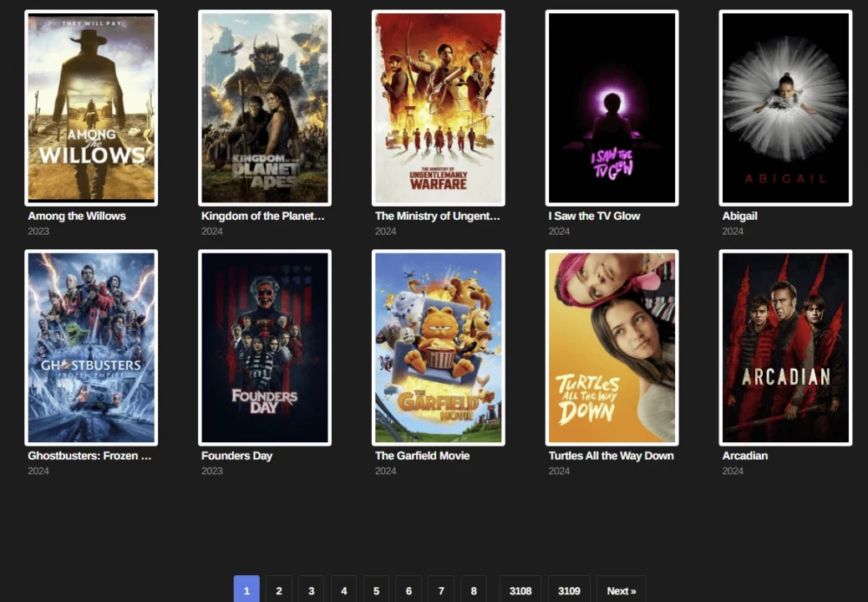Go to page 2
The width and height of the screenshot is (868, 602).
pos(279,590)
